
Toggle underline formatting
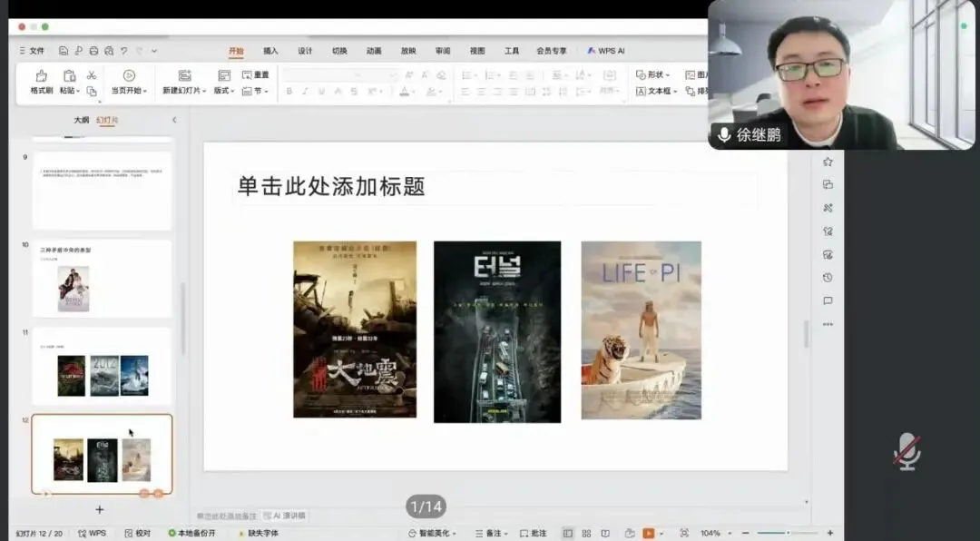[x=321, y=92]
